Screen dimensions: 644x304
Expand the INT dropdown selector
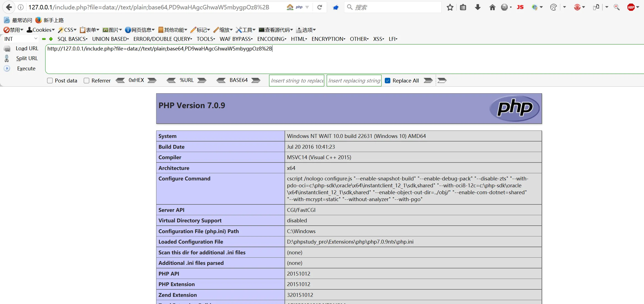point(21,39)
